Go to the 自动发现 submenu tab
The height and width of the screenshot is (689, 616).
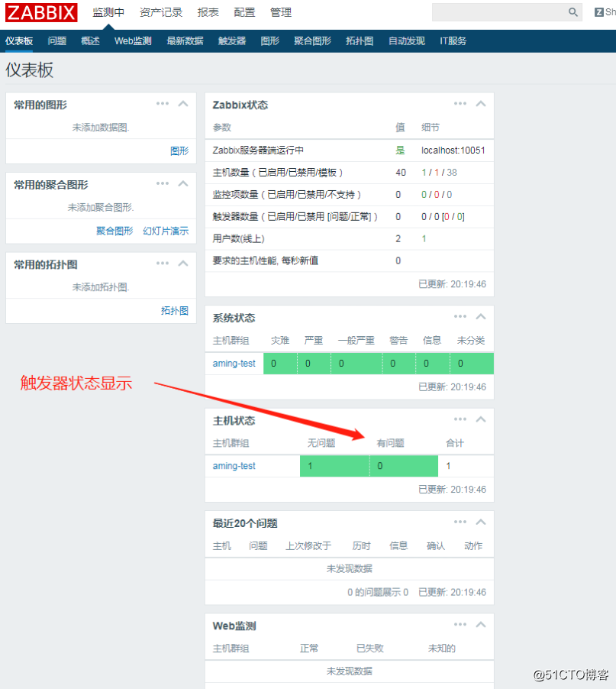[x=407, y=40]
